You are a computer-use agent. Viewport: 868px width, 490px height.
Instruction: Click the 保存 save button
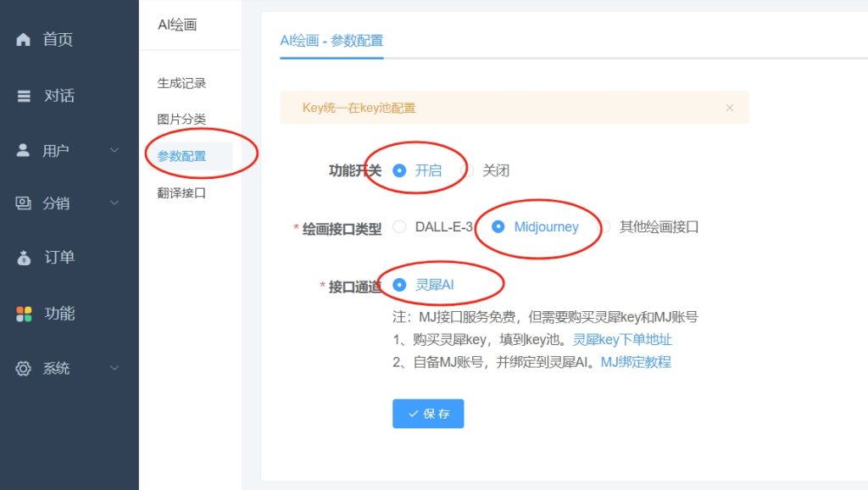(428, 414)
